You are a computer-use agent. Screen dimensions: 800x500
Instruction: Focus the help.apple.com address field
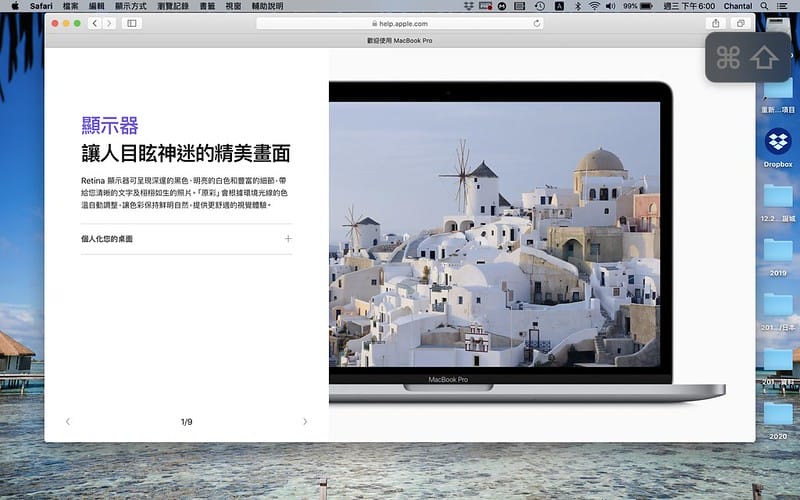click(x=399, y=23)
